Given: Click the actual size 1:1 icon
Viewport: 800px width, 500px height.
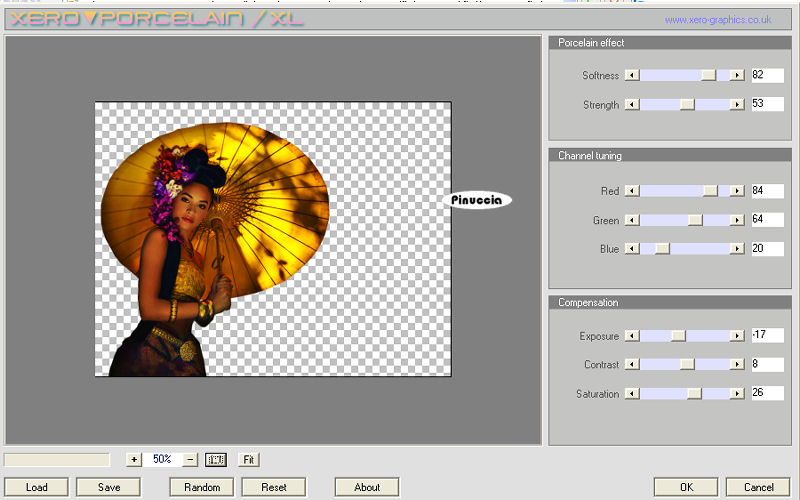Looking at the screenshot, I should pos(216,460).
